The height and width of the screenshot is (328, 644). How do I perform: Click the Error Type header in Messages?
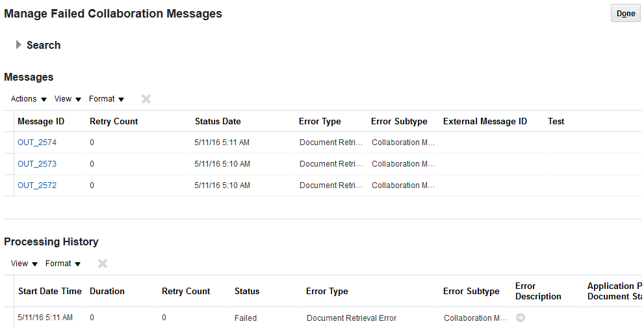[x=320, y=121]
